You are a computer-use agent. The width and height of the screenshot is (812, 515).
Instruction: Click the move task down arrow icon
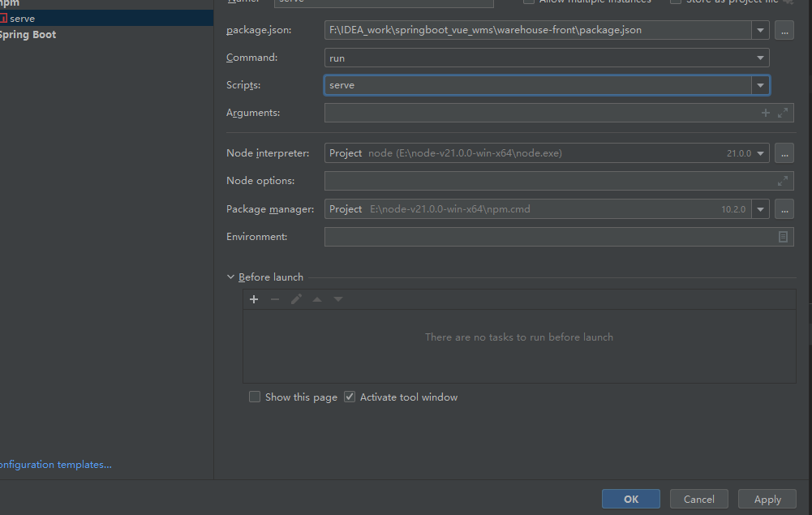(x=338, y=299)
